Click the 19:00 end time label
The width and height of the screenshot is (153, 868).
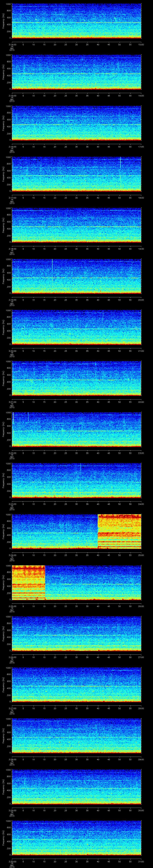(x=141, y=249)
